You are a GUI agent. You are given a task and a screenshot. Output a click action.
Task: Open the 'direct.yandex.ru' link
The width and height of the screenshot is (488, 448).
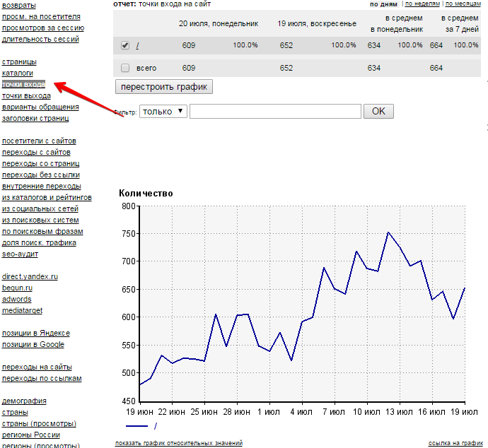(30, 276)
